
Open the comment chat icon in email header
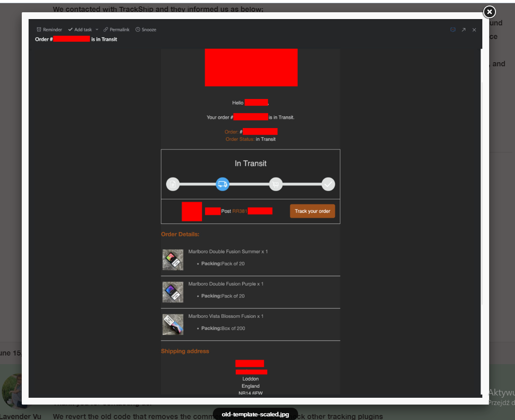(x=452, y=30)
